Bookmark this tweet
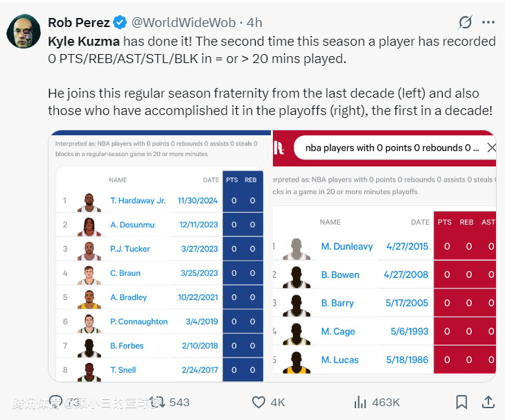Viewport: 505px width, 420px height. [461, 402]
